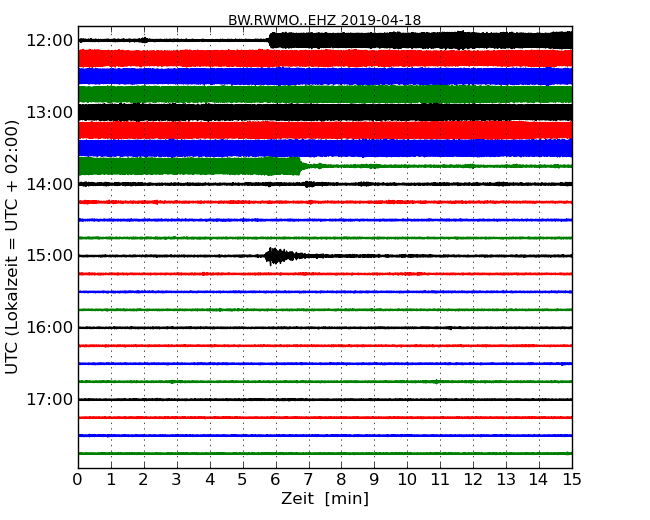This screenshot has height=520, width=650.
Task: Click the x-axis tick label 2
Action: click(143, 480)
